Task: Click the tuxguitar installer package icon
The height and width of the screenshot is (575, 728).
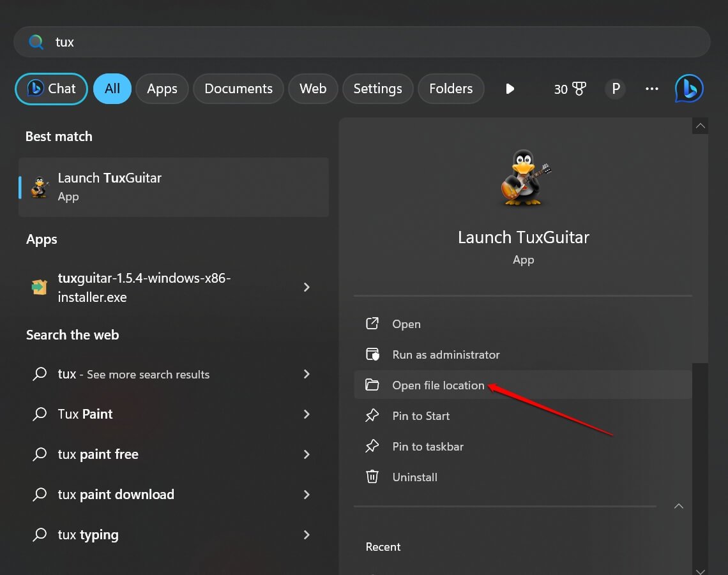Action: coord(40,288)
